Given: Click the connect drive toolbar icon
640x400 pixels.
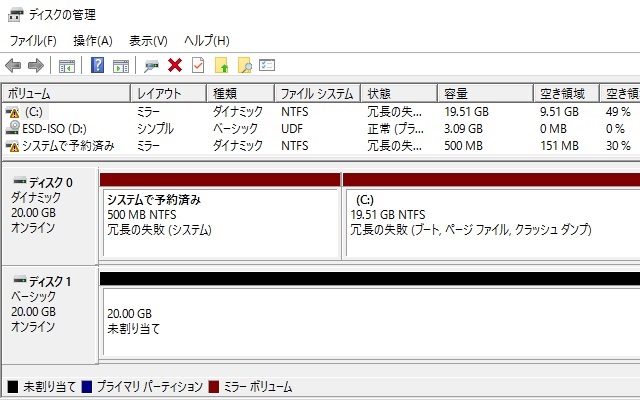Looking at the screenshot, I should (x=151, y=66).
